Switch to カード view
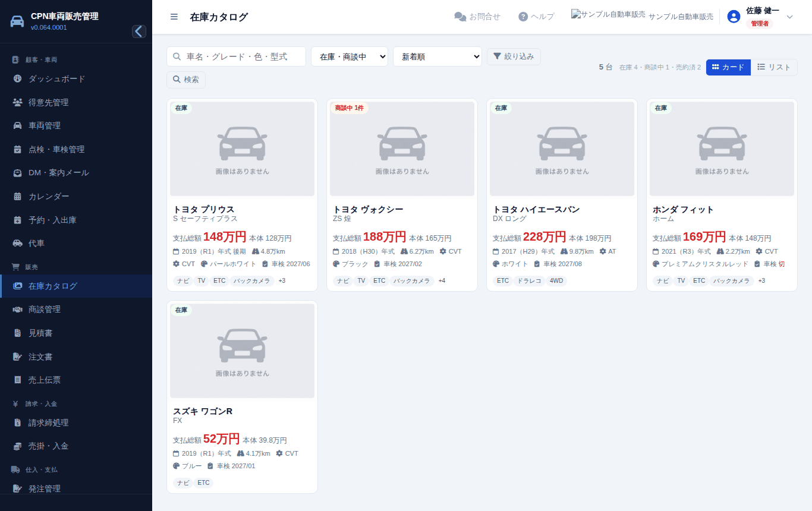 pyautogui.click(x=728, y=67)
